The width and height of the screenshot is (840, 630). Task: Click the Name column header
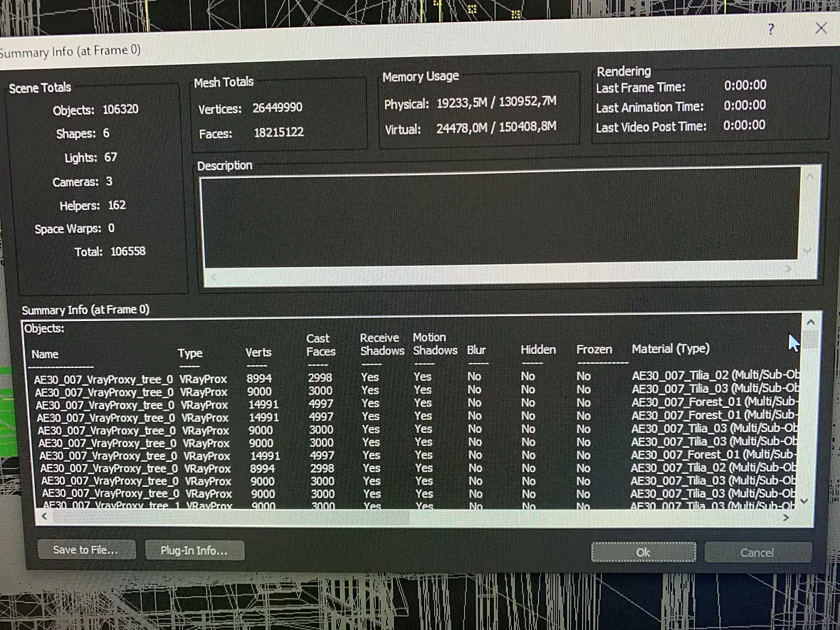click(x=45, y=354)
